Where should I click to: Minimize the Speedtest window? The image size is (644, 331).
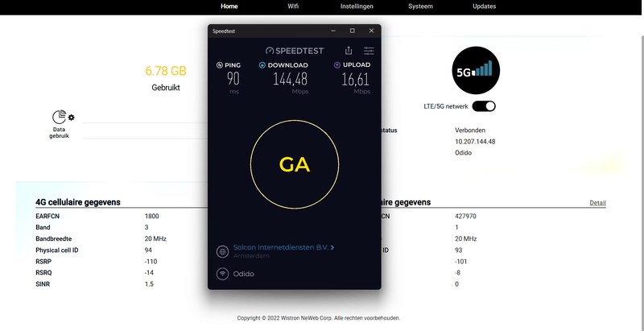click(x=333, y=31)
